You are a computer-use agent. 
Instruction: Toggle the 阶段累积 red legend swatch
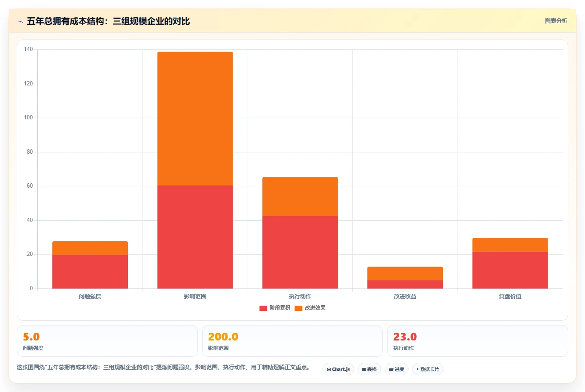coord(263,308)
